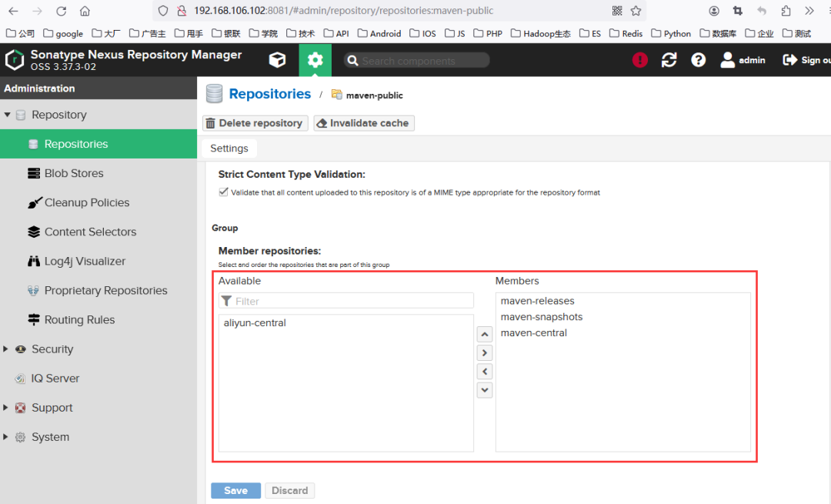Viewport: 831px width, 504px height.
Task: Open Proprietary Repositories in the sidebar
Action: point(98,290)
